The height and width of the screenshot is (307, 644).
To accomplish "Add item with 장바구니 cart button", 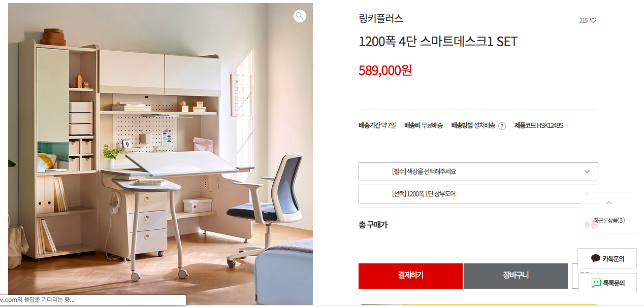I will point(516,276).
